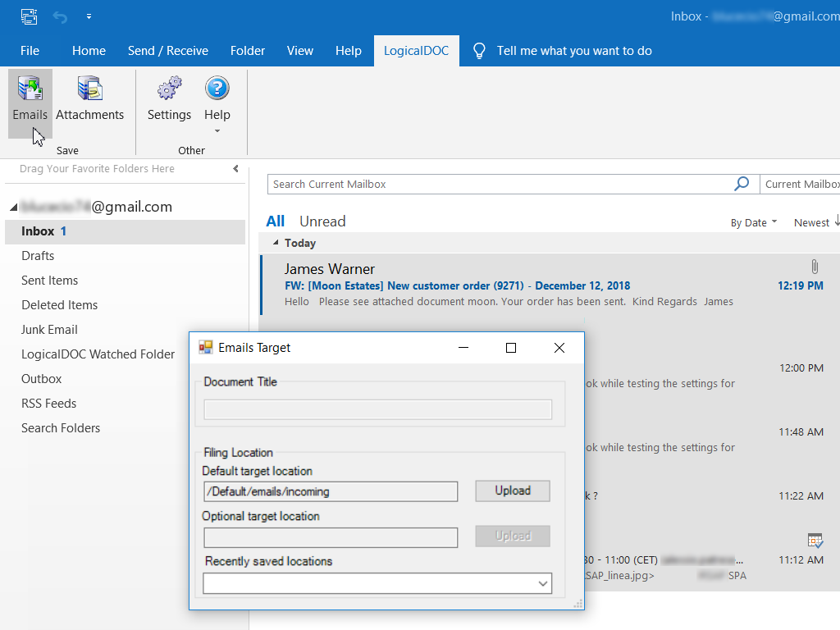
Task: Select the Inbox folder
Action: tap(125, 231)
